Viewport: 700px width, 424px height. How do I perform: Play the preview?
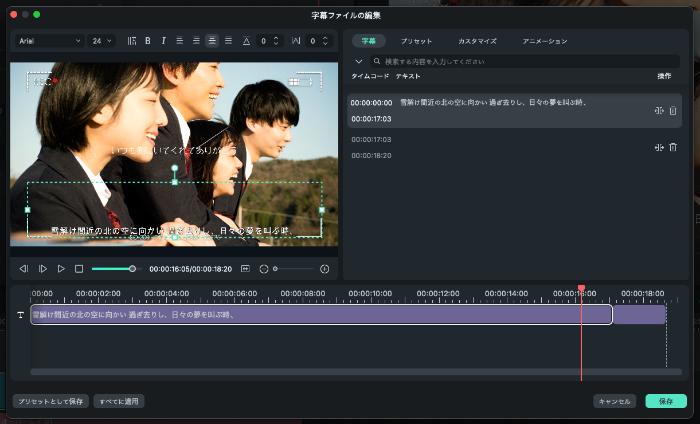coord(61,269)
